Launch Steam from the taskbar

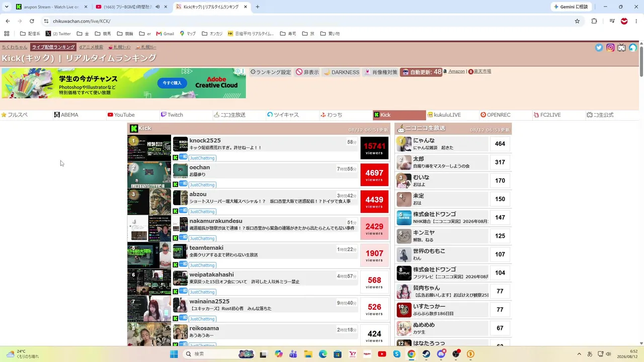(x=426, y=354)
